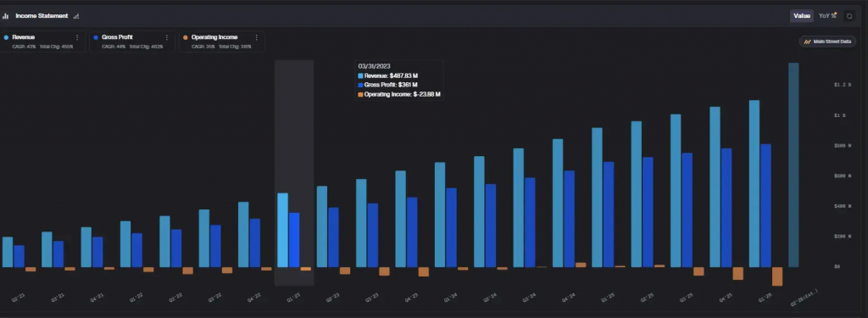Click the $1 B y-axis label
868x318 pixels.
(840, 115)
